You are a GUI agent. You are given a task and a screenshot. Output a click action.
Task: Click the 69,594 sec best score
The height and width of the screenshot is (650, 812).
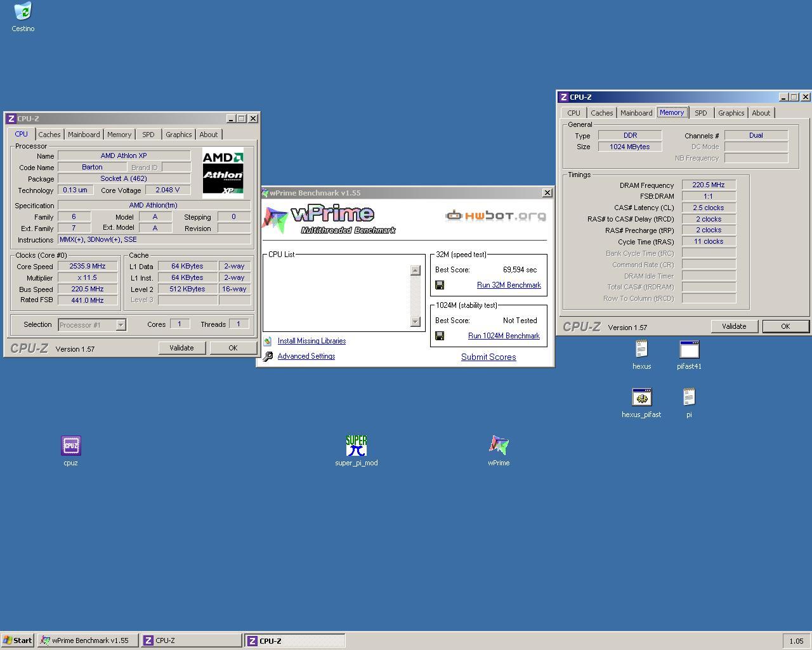[x=520, y=270]
